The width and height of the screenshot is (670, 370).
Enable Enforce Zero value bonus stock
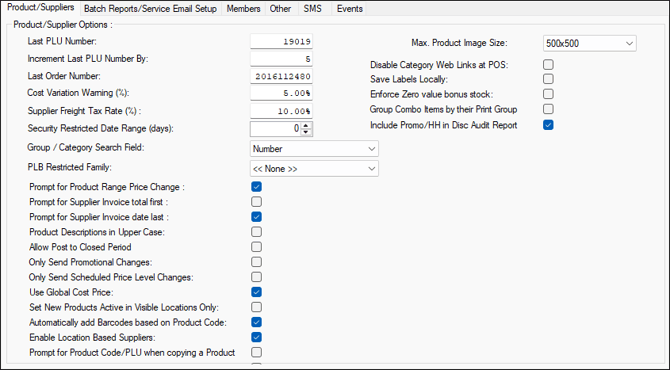pyautogui.click(x=548, y=94)
